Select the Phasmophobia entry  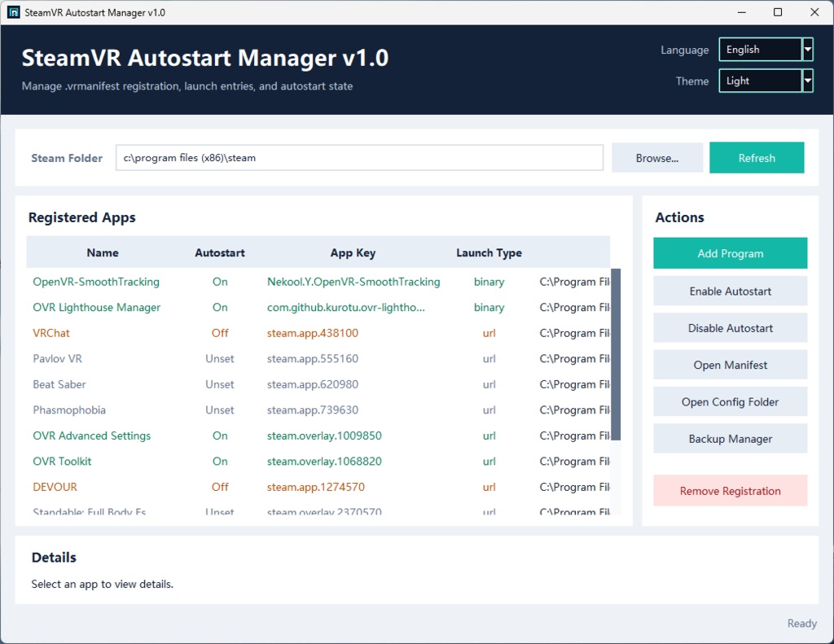(x=318, y=410)
